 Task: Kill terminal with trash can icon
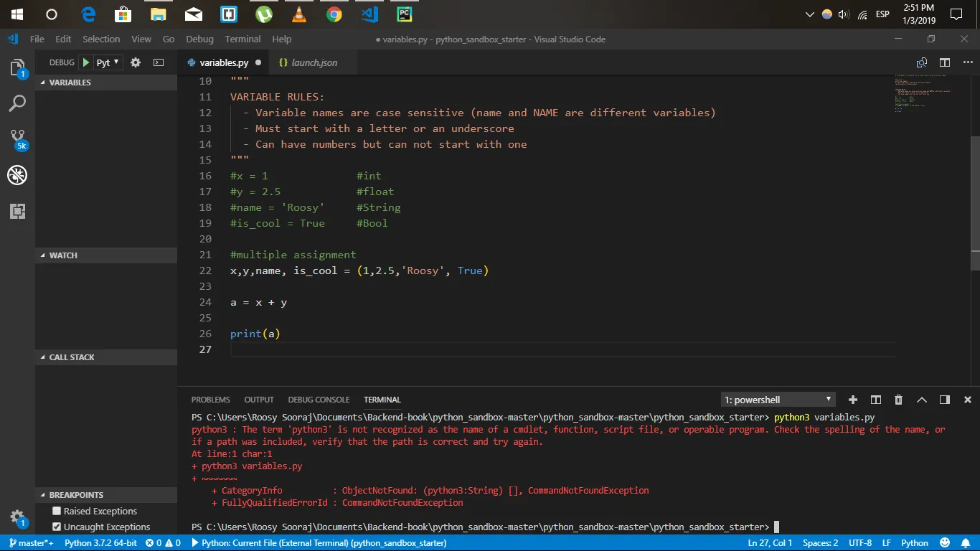898,400
